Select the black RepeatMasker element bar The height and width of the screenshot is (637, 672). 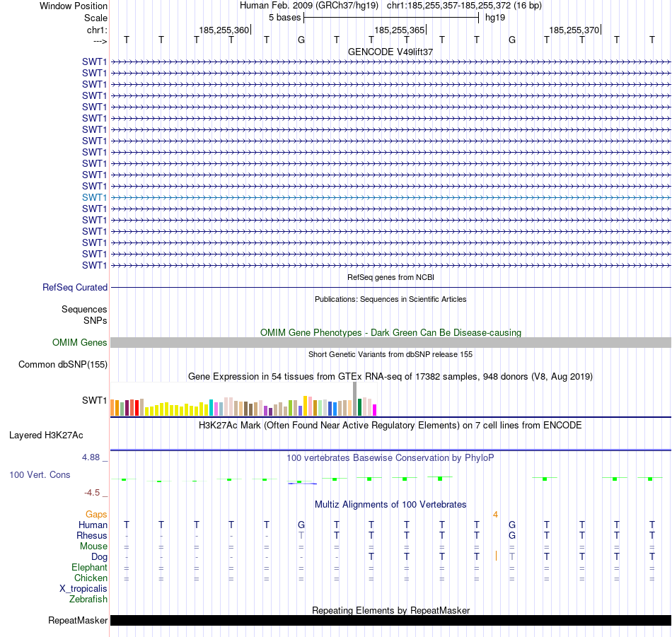pos(390,620)
